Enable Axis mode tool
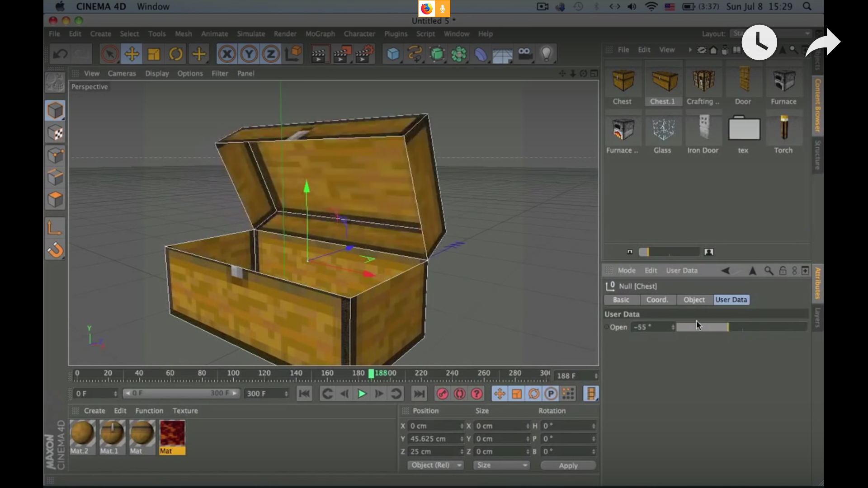This screenshot has width=868, height=488. [x=55, y=228]
